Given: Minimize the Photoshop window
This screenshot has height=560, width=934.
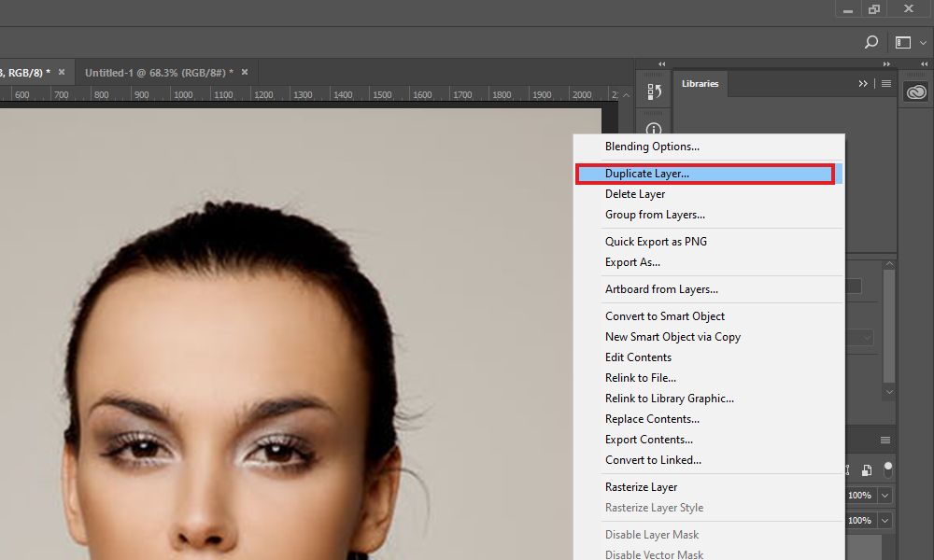Looking at the screenshot, I should point(848,9).
